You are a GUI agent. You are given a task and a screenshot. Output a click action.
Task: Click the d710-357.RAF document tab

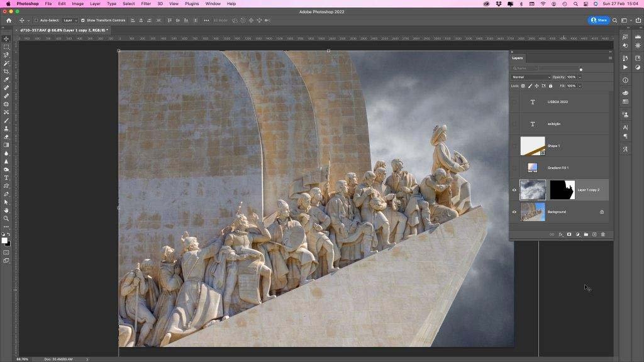[64, 30]
